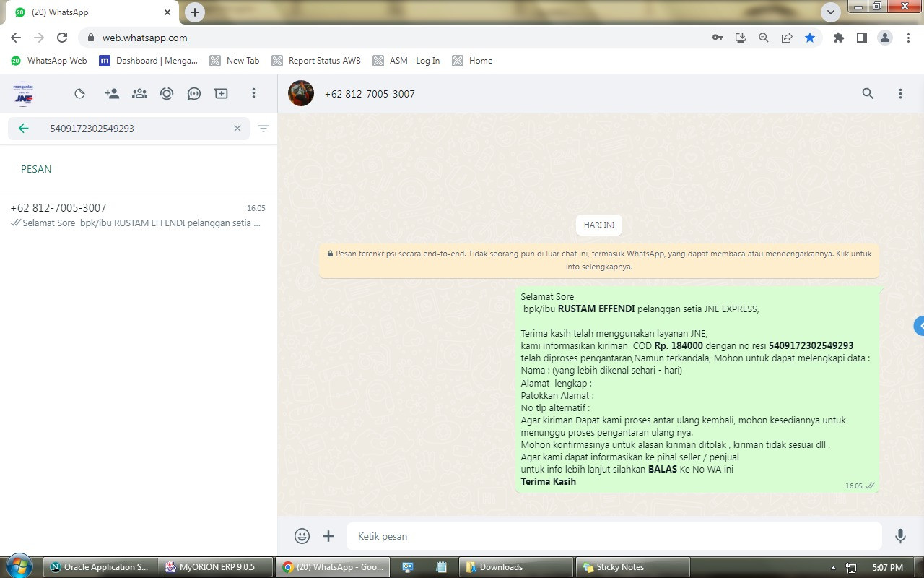
Task: Open search result from +62 812-7005-3007
Action: pos(139,215)
